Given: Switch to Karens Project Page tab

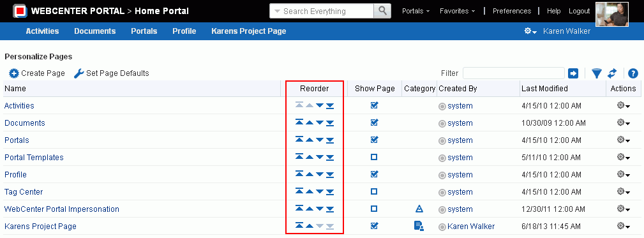Looking at the screenshot, I should click(248, 31).
